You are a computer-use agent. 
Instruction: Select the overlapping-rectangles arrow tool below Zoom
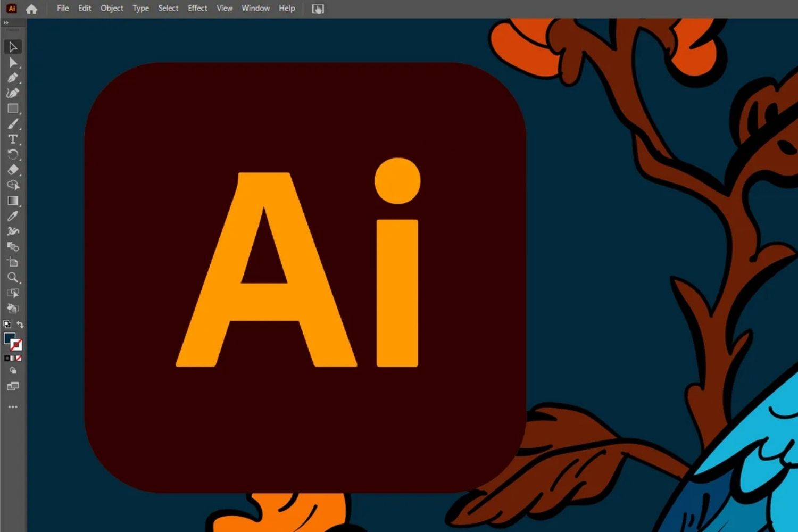pos(13,293)
